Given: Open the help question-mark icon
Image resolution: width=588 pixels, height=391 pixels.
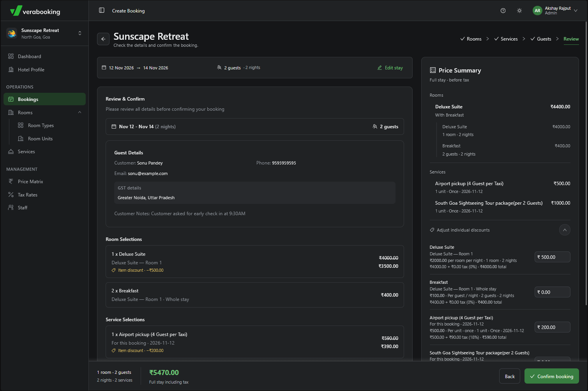Looking at the screenshot, I should tap(503, 11).
